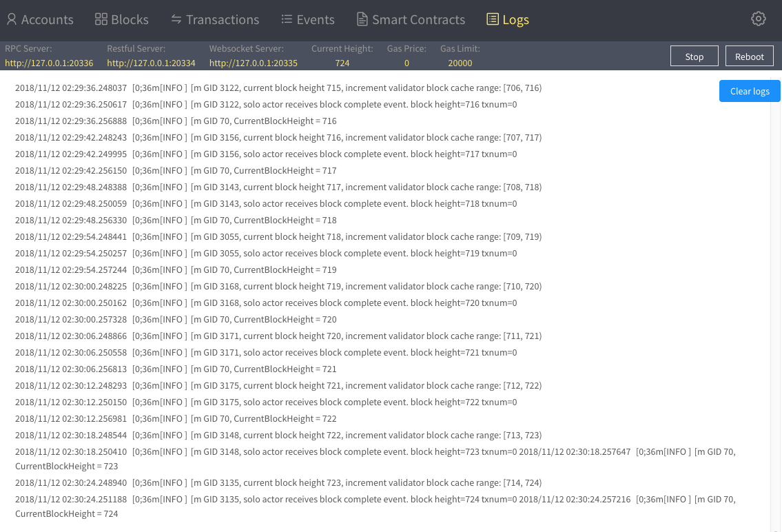Click the Current Height label

342,48
